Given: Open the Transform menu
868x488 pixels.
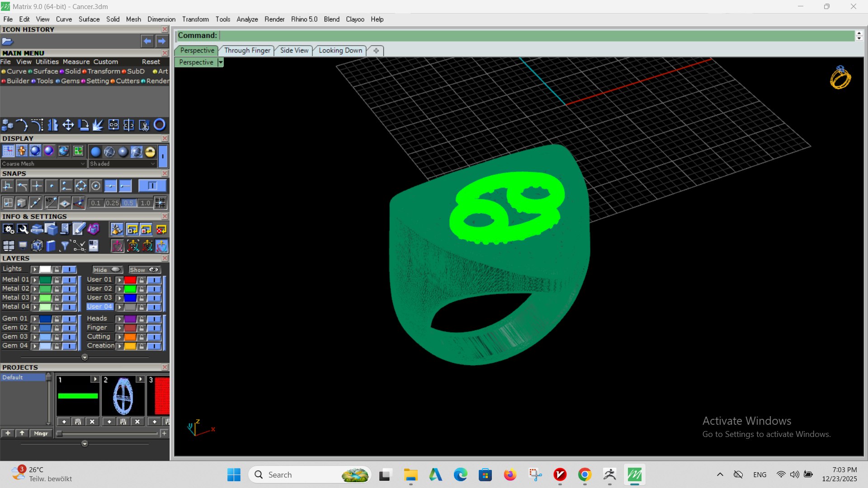Looking at the screenshot, I should [x=195, y=19].
